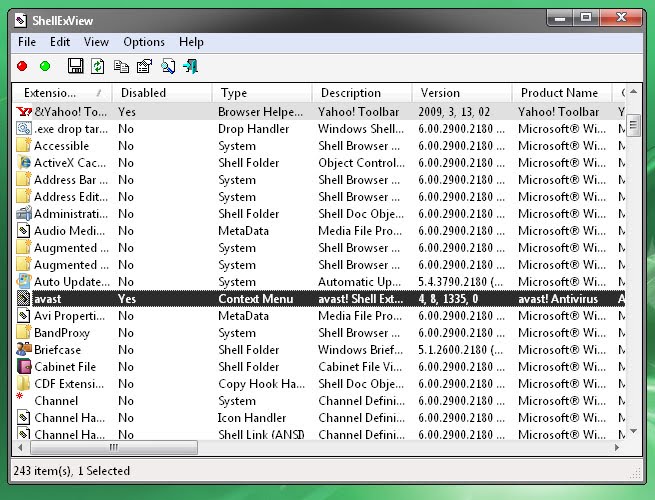Click the 2009, 3, 13, 02 version cell

454,112
